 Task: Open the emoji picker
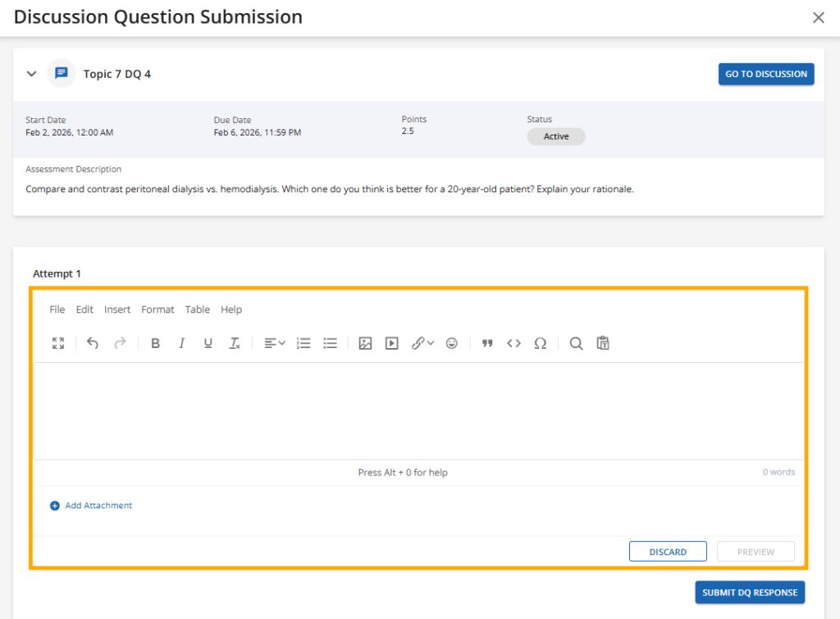(451, 343)
